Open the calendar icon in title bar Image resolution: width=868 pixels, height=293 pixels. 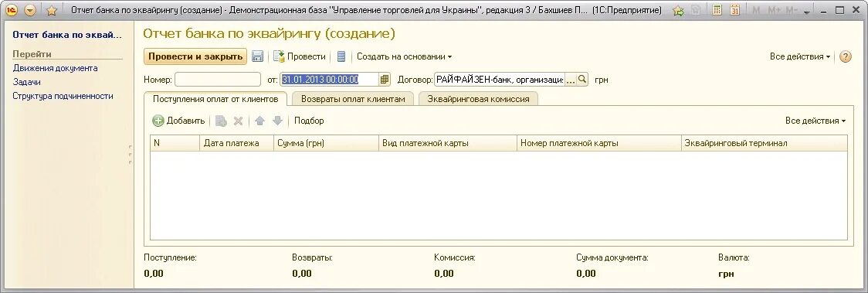pos(734,10)
